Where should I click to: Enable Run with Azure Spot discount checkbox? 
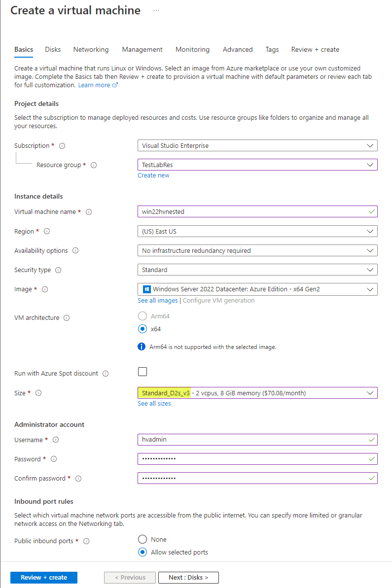tap(143, 372)
